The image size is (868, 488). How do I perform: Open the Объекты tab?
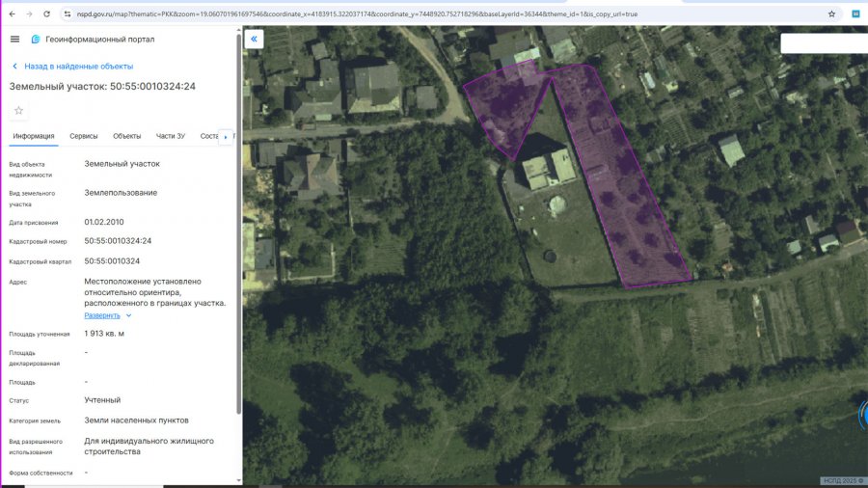pos(126,136)
